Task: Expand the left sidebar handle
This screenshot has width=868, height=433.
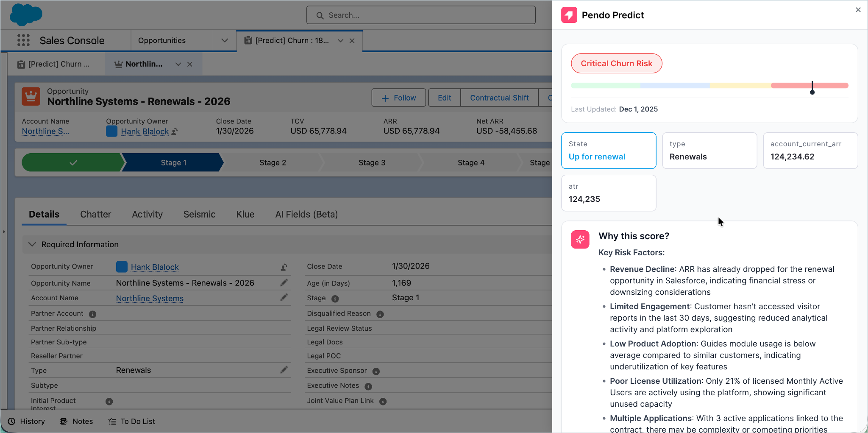Action: point(4,232)
